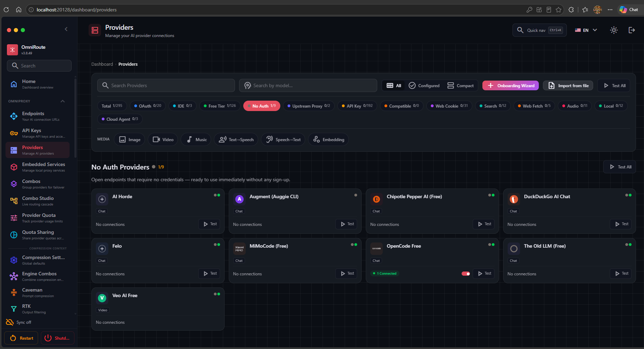Screen dimensions: 644x349
Task: Click the sidebar Search field
Action: click(39, 66)
